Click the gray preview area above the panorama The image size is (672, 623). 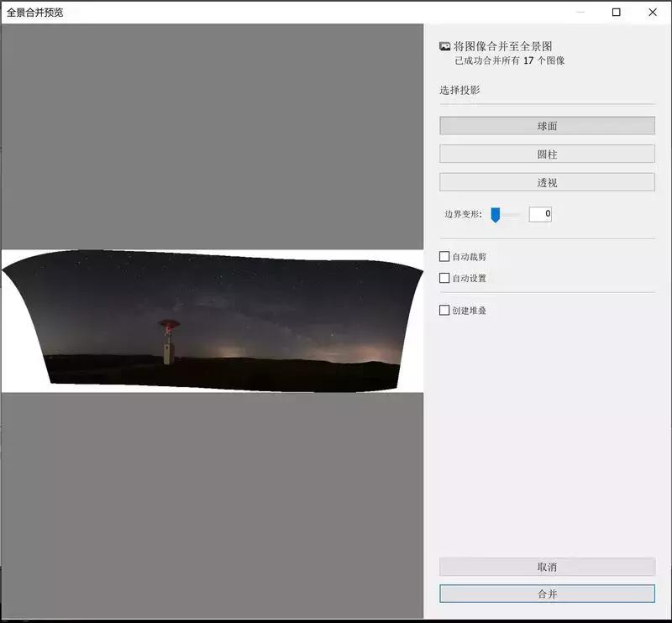[x=210, y=134]
